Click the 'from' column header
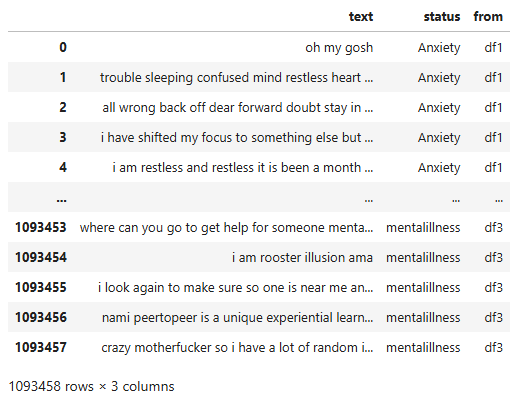Image resolution: width=517 pixels, height=397 pixels. tap(488, 17)
